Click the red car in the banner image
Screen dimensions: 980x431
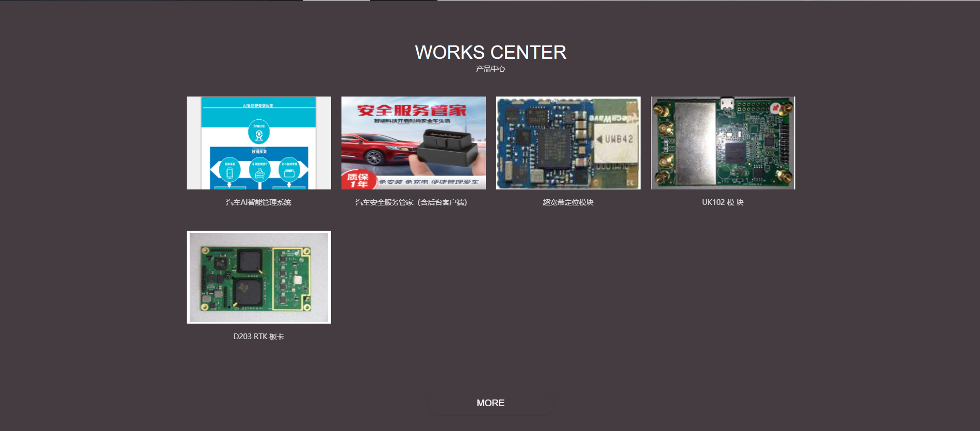(377, 149)
